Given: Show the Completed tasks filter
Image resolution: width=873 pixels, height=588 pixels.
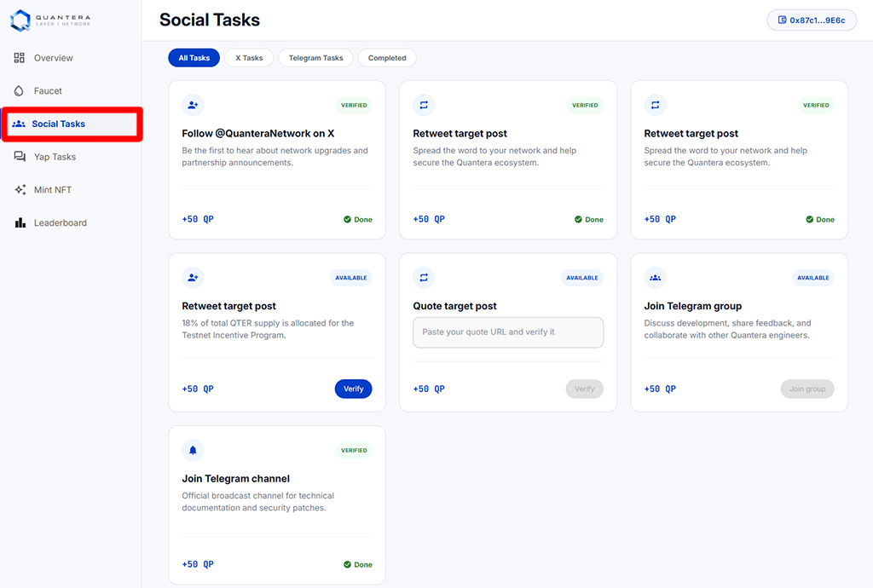Looking at the screenshot, I should [x=387, y=58].
